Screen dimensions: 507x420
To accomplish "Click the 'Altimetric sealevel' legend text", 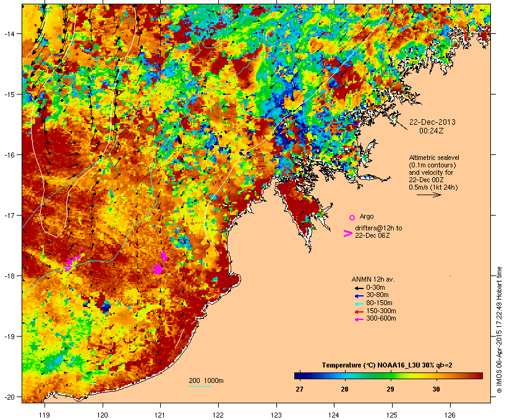I will (434, 157).
